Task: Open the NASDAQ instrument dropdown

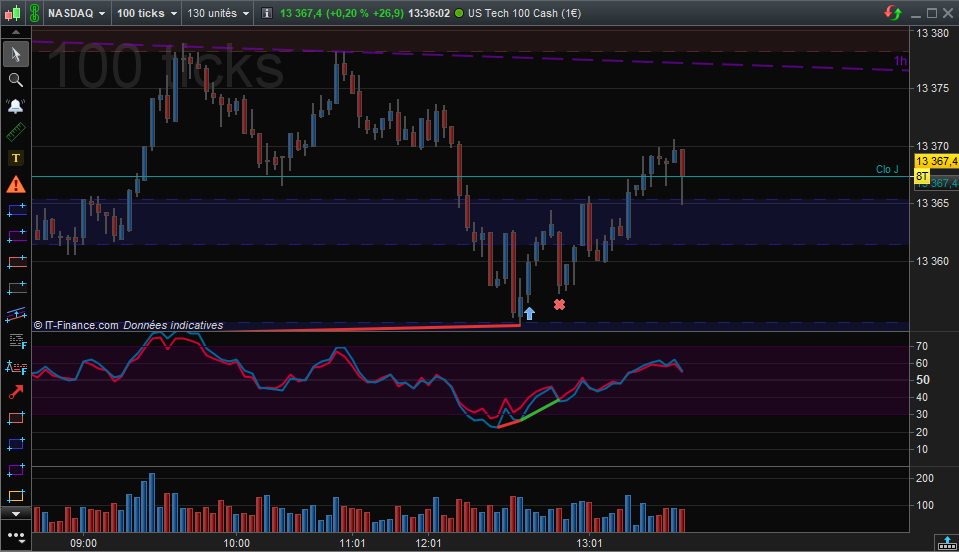Action: tap(76, 13)
